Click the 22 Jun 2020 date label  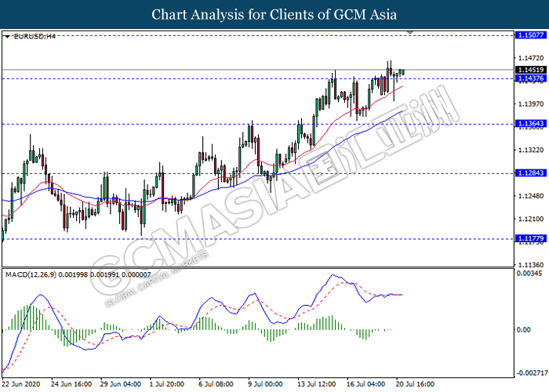tap(21, 384)
